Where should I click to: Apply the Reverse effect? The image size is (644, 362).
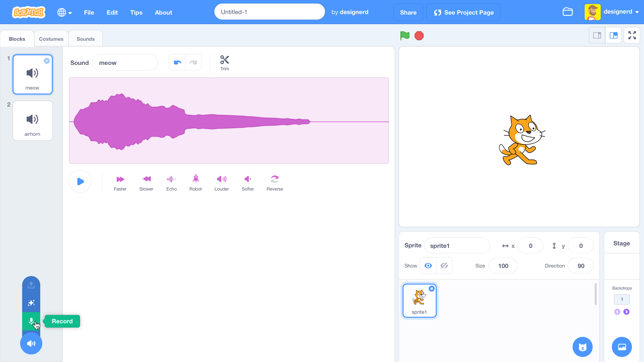coord(275,183)
